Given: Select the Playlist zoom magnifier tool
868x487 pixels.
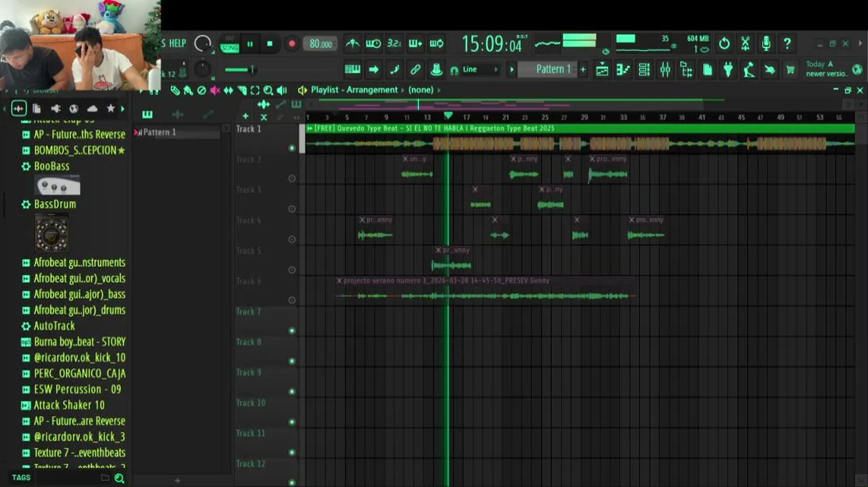Looking at the screenshot, I should (268, 90).
